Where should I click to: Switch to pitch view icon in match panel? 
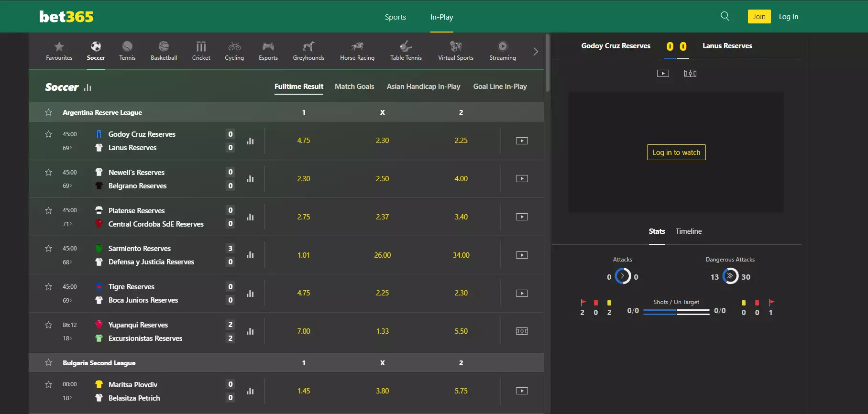[690, 73]
